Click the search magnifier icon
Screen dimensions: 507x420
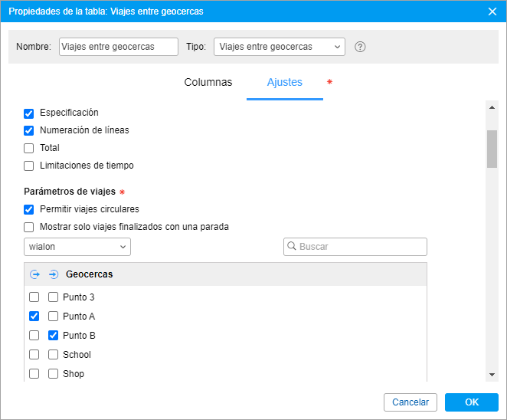[x=292, y=247]
